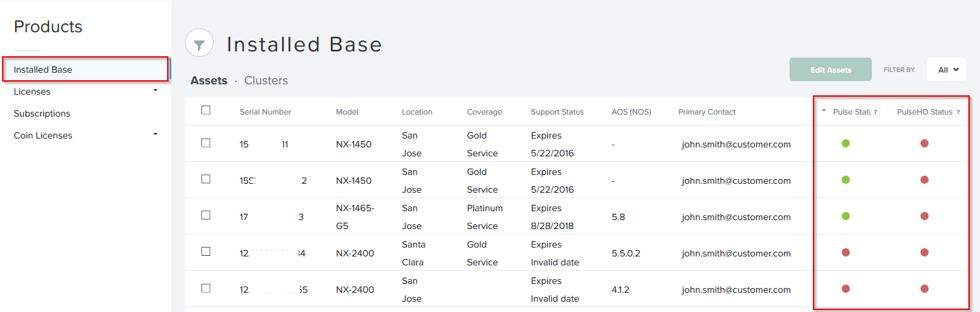
Task: Click the Edit Assets button
Action: (x=830, y=70)
